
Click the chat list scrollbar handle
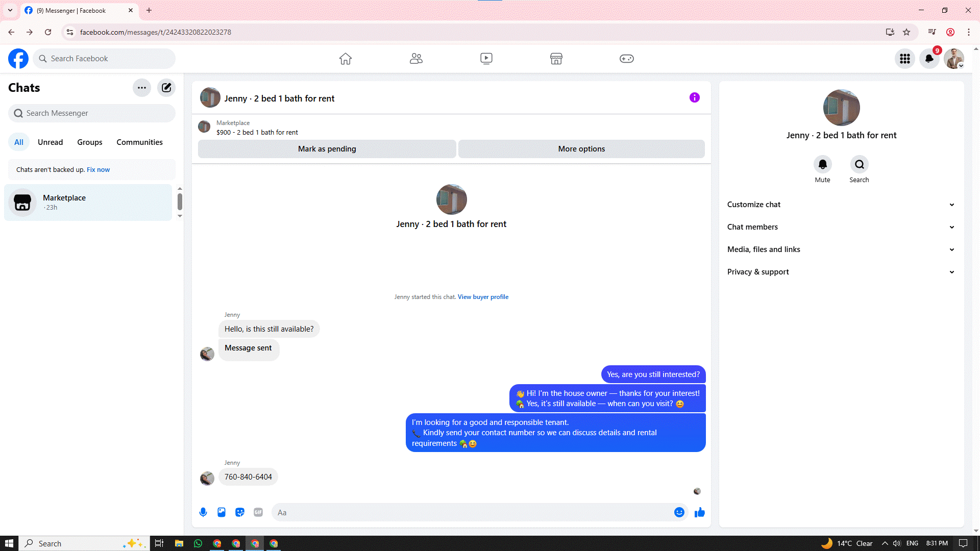point(180,202)
